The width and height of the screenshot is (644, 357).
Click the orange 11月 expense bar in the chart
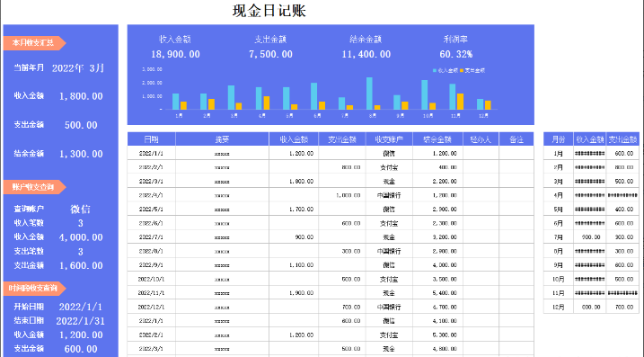tap(461, 102)
